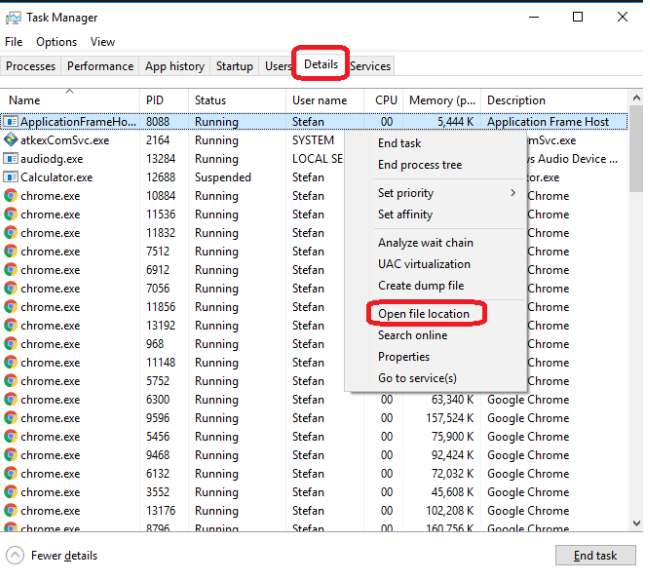Choose Open file location from context menu
Screen dimensions: 650x573
point(423,314)
